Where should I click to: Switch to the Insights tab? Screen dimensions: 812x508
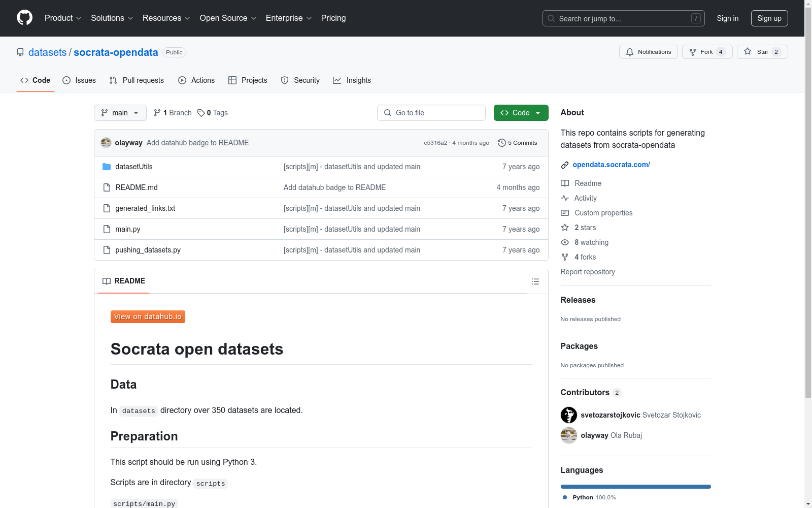coord(352,80)
